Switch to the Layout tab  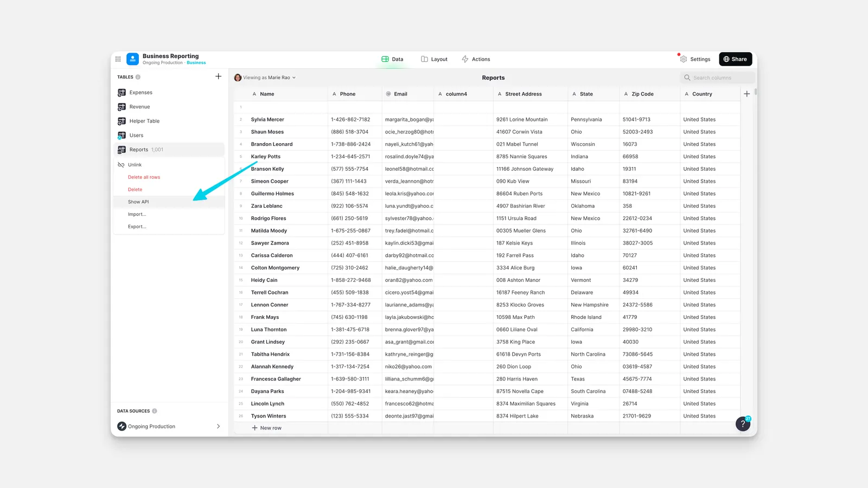pyautogui.click(x=434, y=59)
